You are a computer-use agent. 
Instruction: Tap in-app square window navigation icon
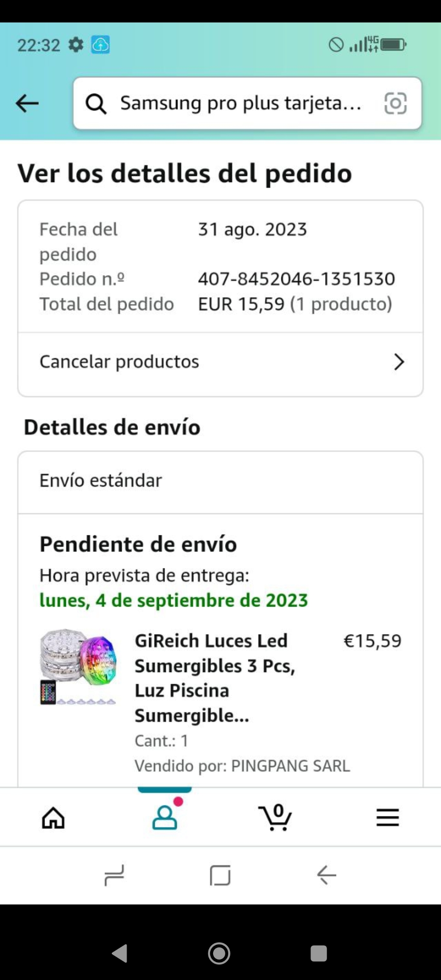(x=220, y=875)
